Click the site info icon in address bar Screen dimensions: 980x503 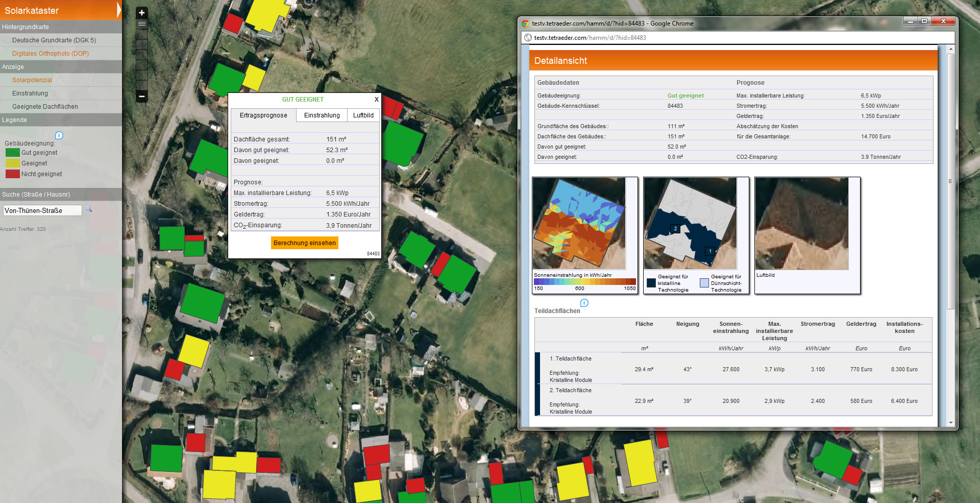click(x=528, y=38)
